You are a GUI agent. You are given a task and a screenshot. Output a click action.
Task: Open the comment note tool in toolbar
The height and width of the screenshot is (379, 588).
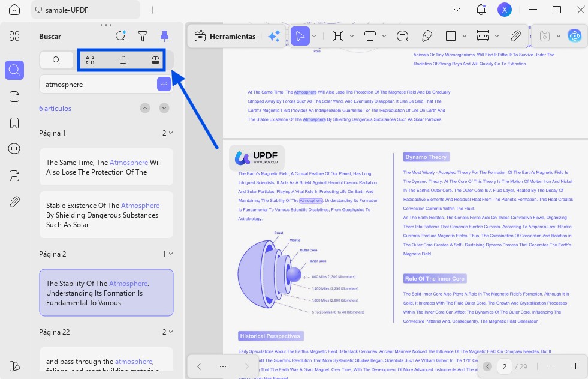pyautogui.click(x=402, y=37)
